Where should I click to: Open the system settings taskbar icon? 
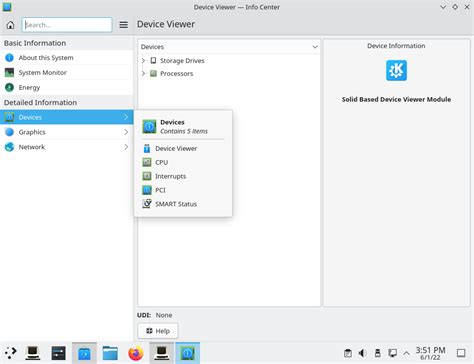click(59, 353)
